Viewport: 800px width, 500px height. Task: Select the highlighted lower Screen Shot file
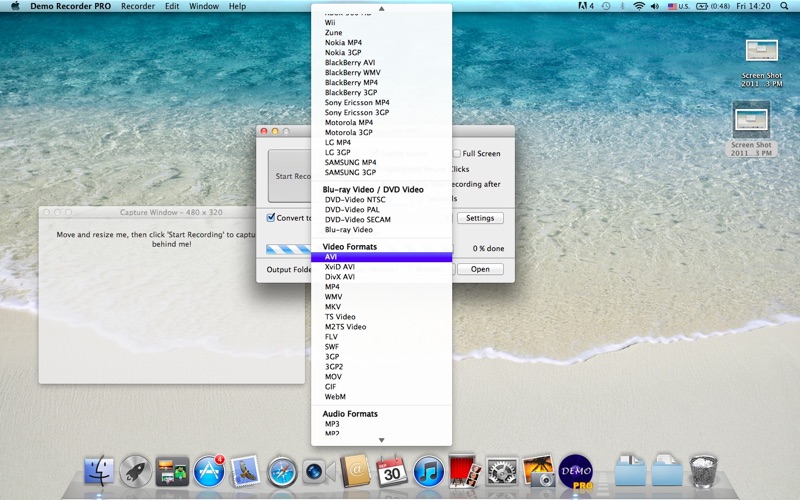tap(751, 129)
